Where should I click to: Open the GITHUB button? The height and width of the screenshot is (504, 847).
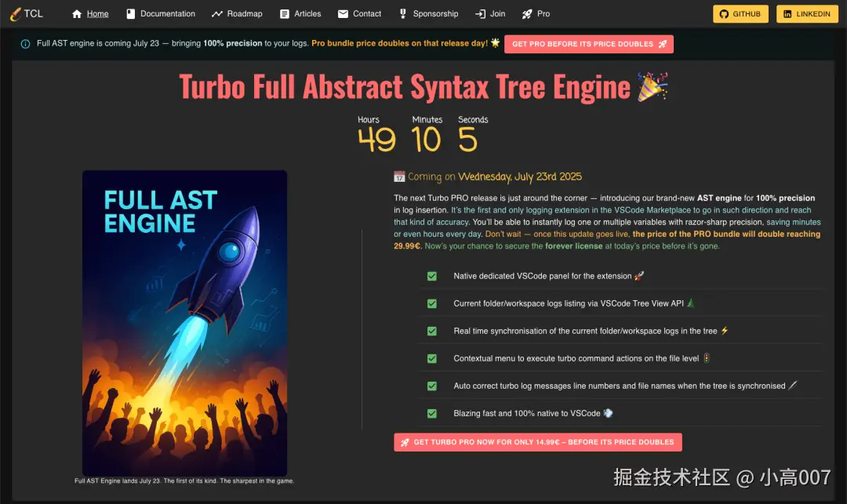coord(740,14)
